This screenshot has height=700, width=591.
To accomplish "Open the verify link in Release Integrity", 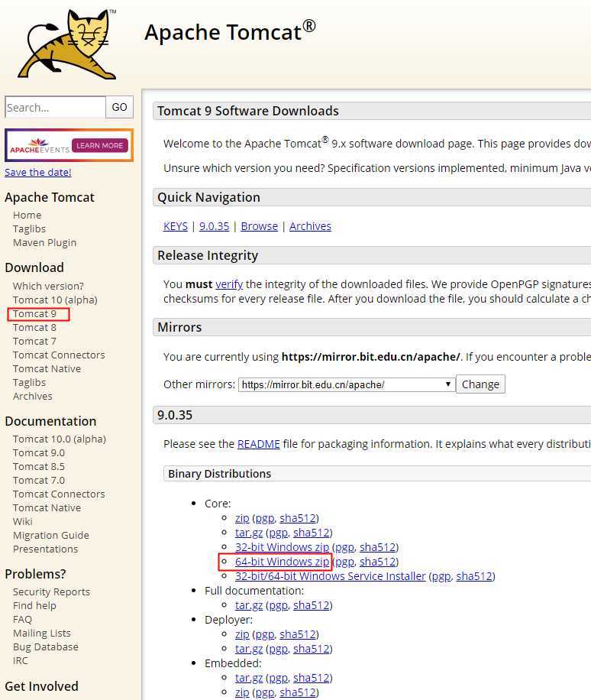I will coord(229,284).
